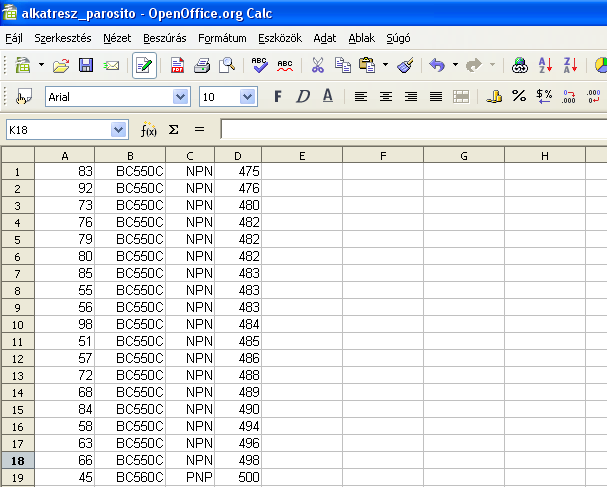The image size is (607, 487).
Task: Open the Styles and Formatting icon
Action: click(x=23, y=97)
